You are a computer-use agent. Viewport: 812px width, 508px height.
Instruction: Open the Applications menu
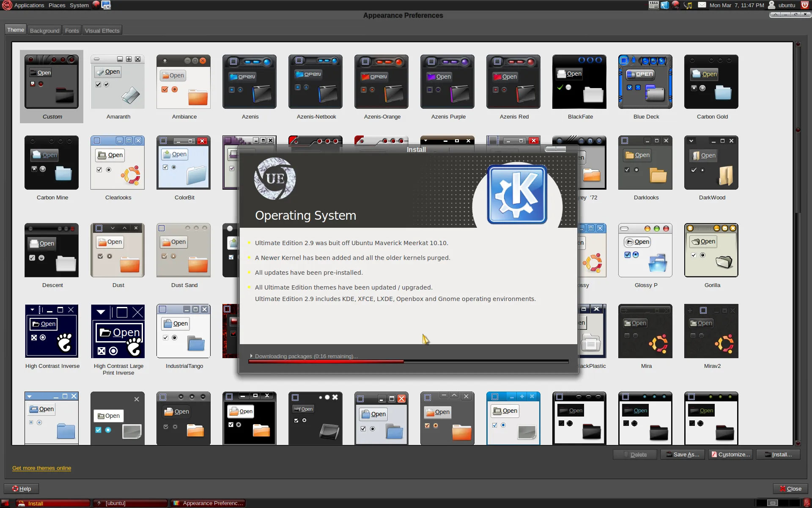[29, 5]
